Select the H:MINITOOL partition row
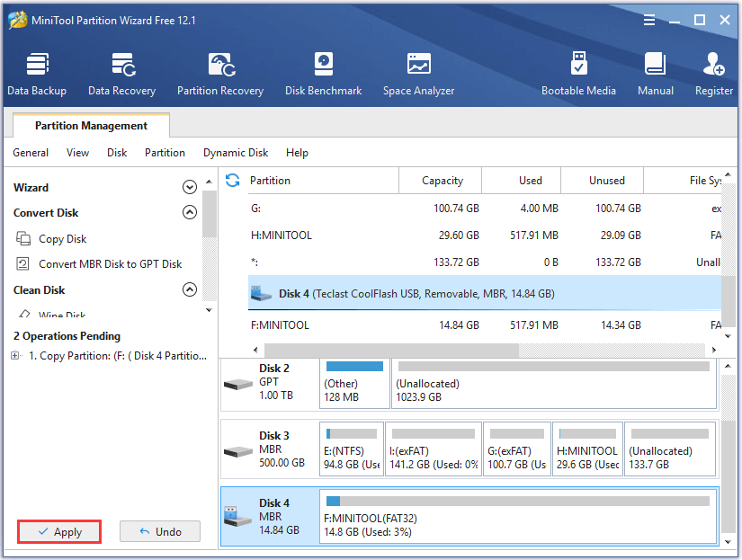This screenshot has height=560, width=742. [x=485, y=236]
